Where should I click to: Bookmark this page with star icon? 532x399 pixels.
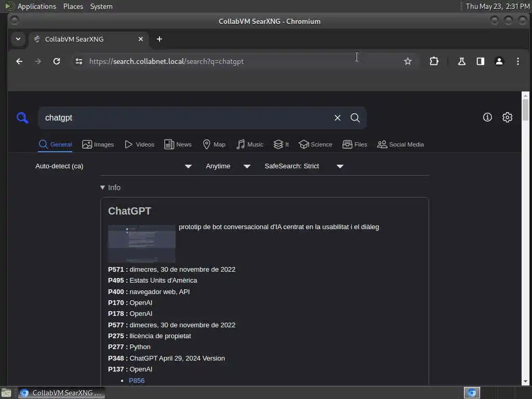[407, 61]
